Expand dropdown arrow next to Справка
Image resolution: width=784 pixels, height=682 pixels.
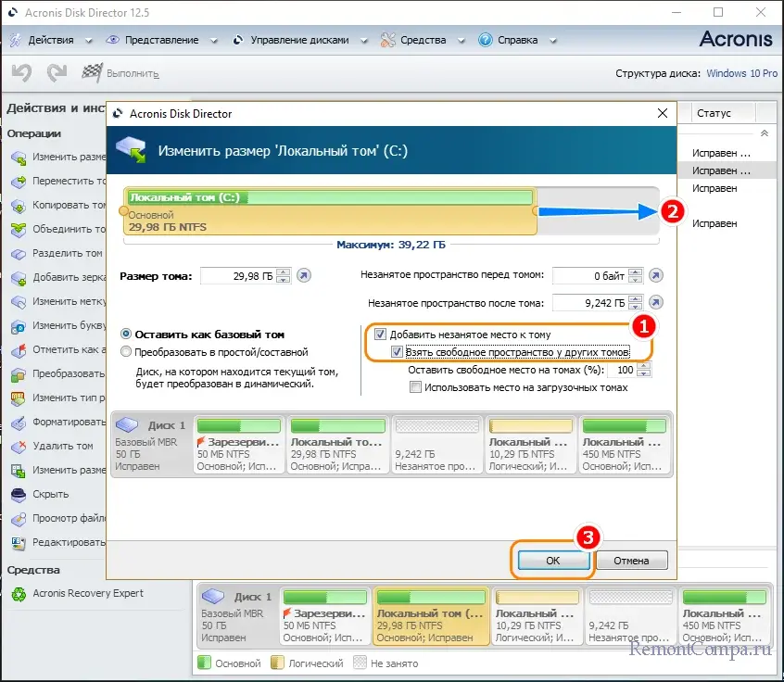553,41
